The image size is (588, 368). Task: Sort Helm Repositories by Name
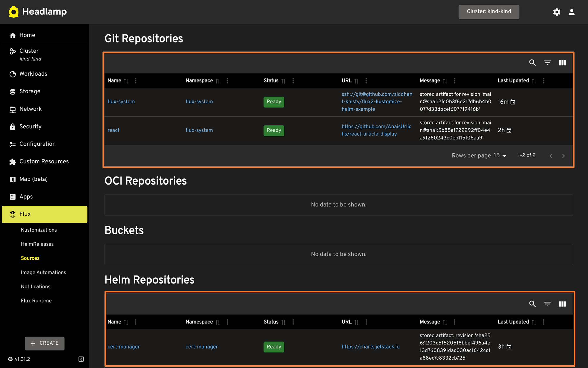coord(126,322)
